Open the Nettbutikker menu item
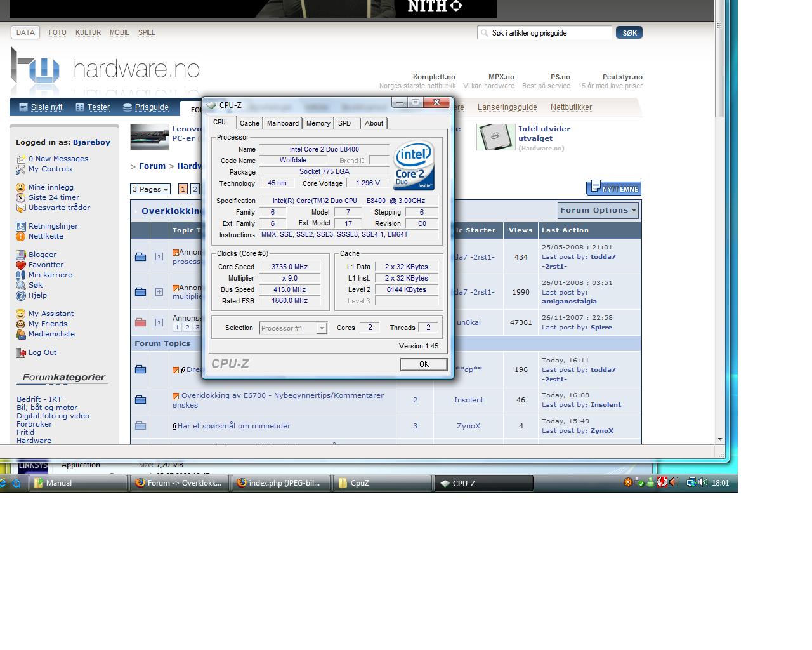The height and width of the screenshot is (650, 812). (571, 107)
